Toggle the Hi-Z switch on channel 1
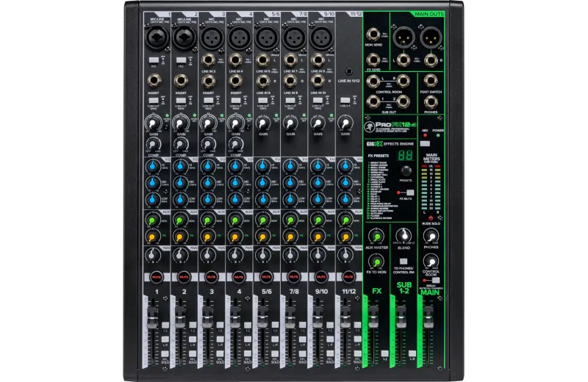The height and width of the screenshot is (382, 588). pos(154,60)
